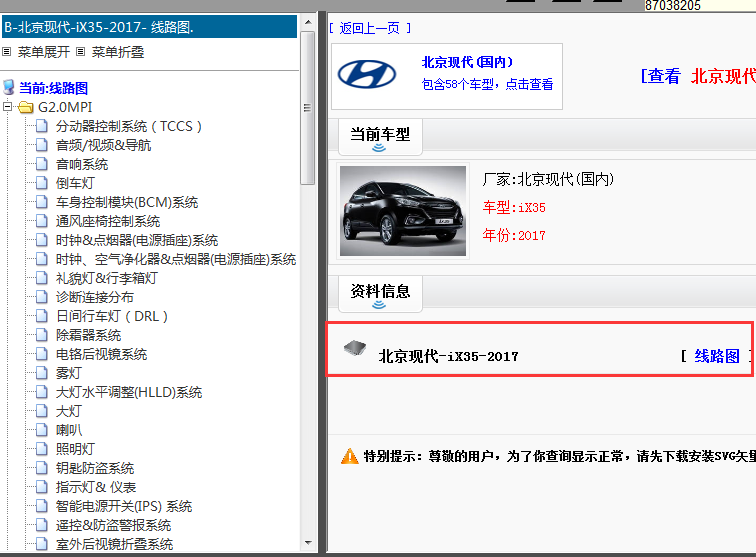Image resolution: width=756 pixels, height=557 pixels.
Task: Click document icon for 诊断连接分布
Action: (x=42, y=297)
